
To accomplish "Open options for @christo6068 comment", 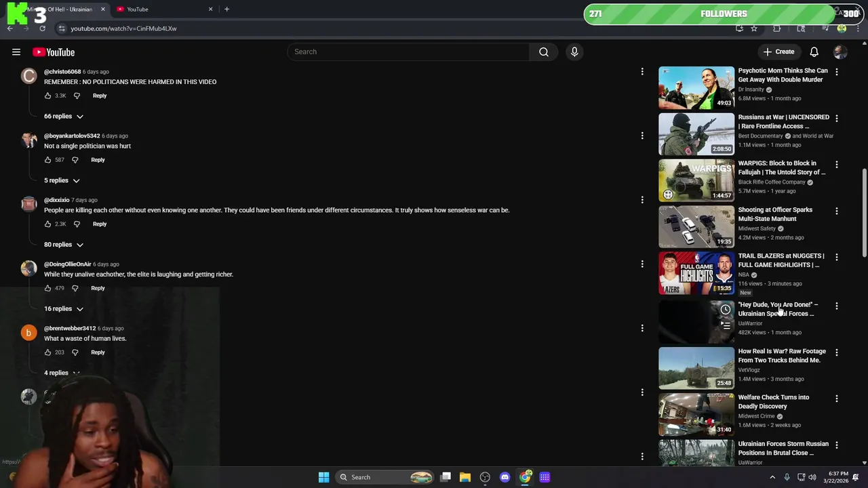I will [x=642, y=71].
